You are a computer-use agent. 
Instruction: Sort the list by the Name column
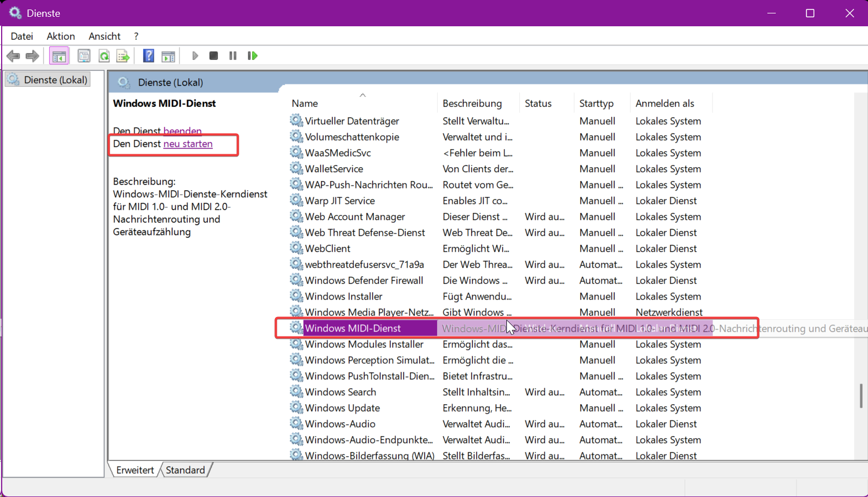pyautogui.click(x=305, y=103)
